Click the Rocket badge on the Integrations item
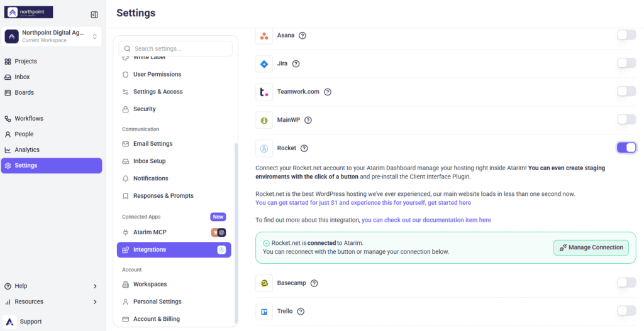This screenshot has width=644, height=331. point(221,250)
